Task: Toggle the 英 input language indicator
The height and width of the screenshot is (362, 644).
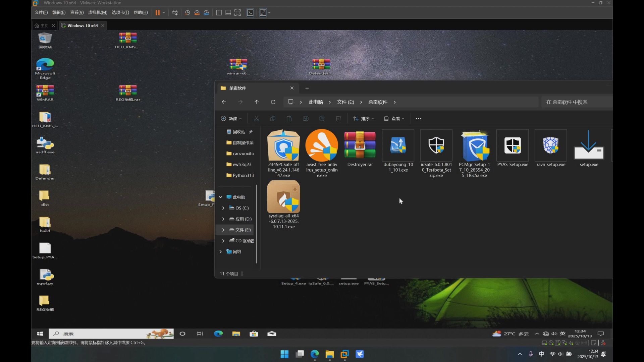Action: tap(562, 334)
